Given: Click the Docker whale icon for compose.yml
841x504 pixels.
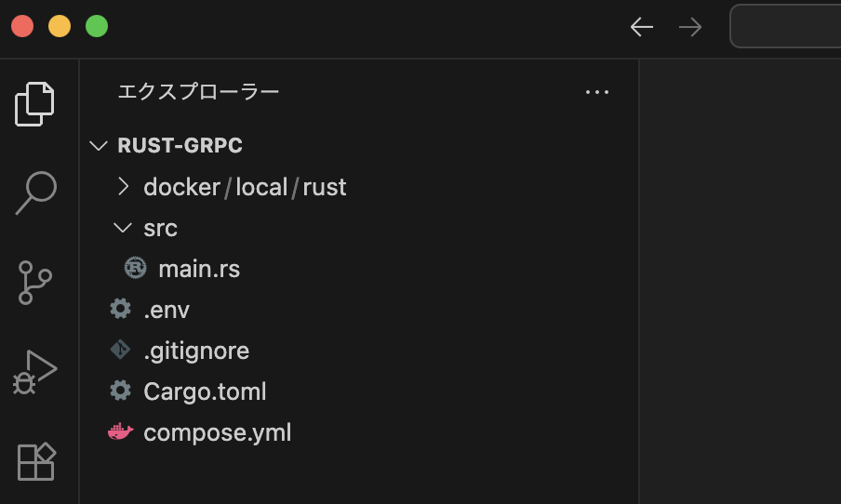Looking at the screenshot, I should point(121,431).
